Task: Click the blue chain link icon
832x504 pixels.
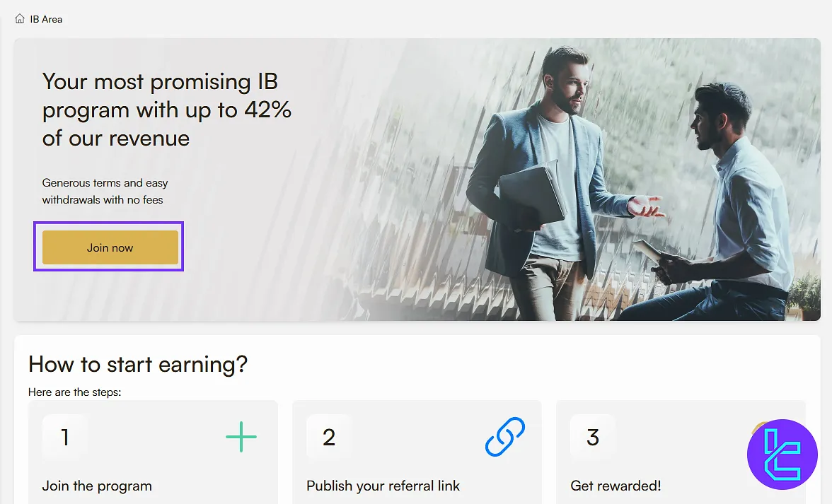Action: click(505, 437)
